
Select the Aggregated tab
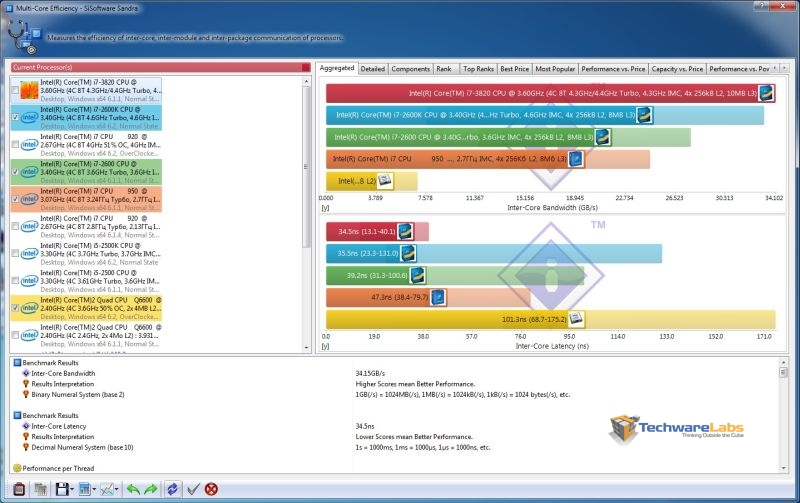click(337, 68)
